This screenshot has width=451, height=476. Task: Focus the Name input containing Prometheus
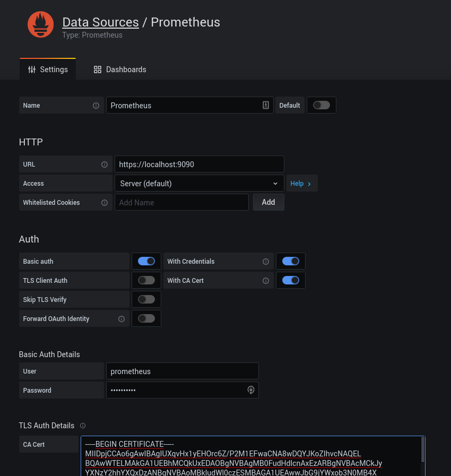pos(190,106)
